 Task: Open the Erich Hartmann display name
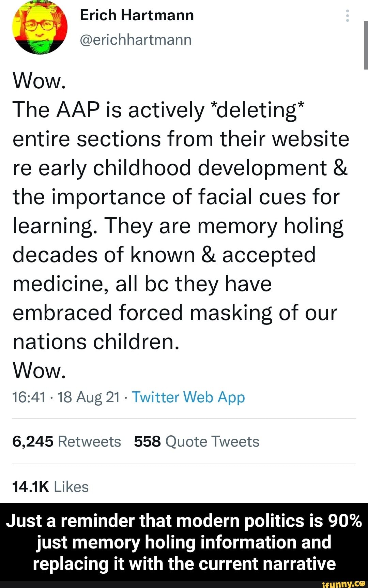(137, 15)
